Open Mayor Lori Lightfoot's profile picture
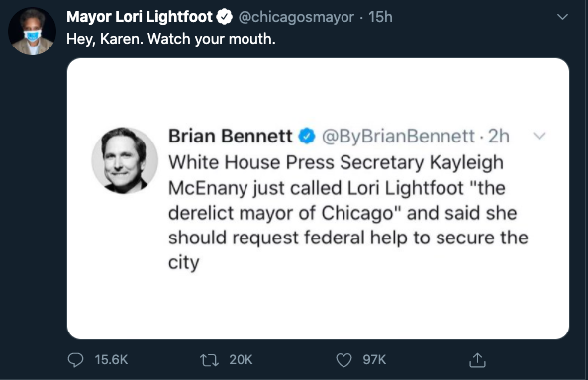 point(33,32)
